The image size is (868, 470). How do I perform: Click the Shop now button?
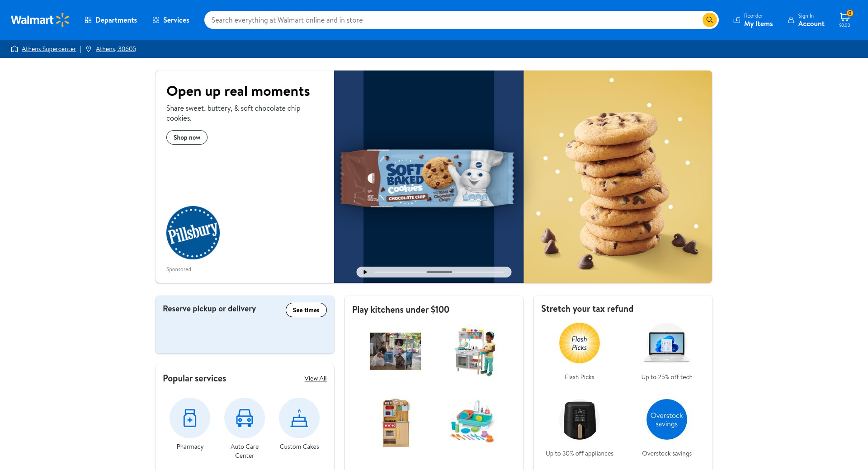tap(187, 137)
